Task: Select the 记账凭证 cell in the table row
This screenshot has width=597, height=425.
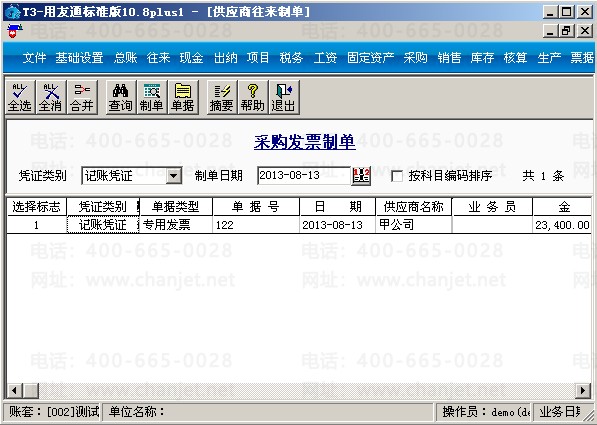Action: (x=103, y=225)
